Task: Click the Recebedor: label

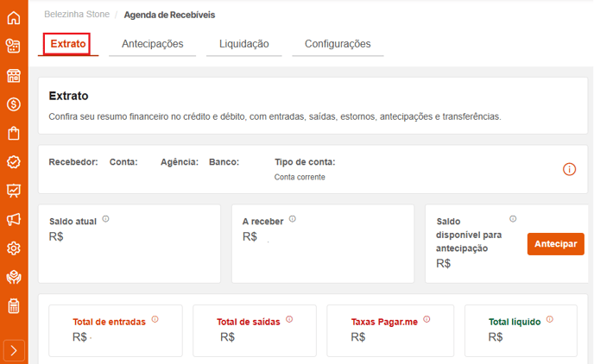Action: click(x=73, y=162)
